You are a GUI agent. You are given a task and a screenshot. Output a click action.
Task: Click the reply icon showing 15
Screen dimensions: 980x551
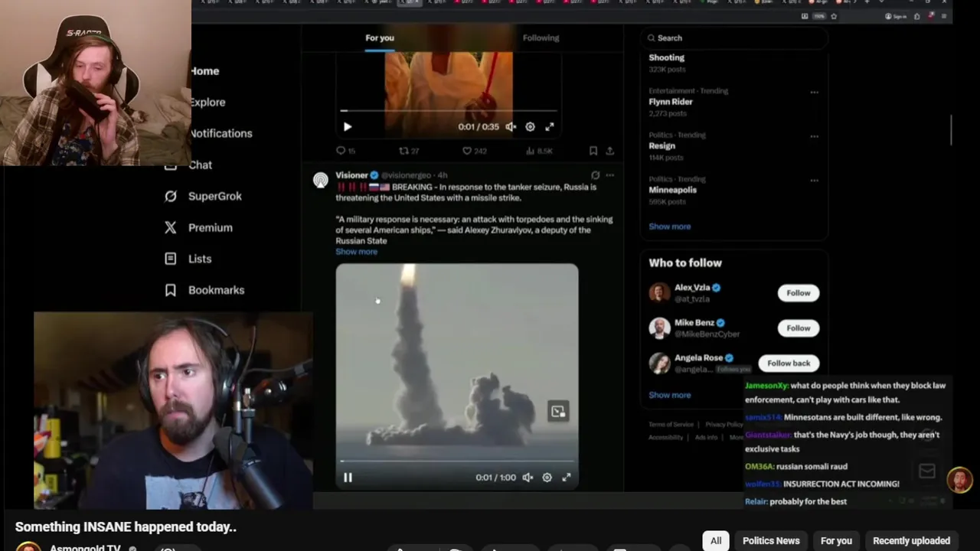341,151
